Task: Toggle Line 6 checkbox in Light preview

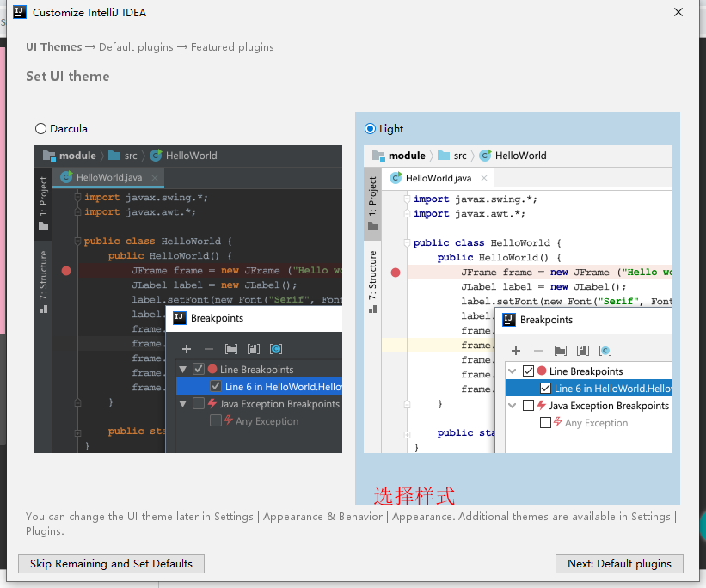Action: pos(545,388)
